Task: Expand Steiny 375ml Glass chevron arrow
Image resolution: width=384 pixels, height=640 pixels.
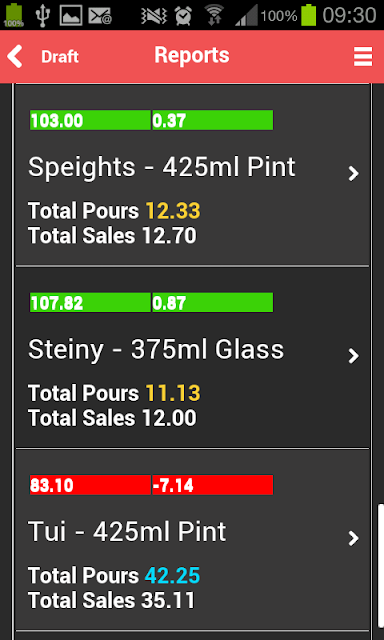Action: pos(353,356)
